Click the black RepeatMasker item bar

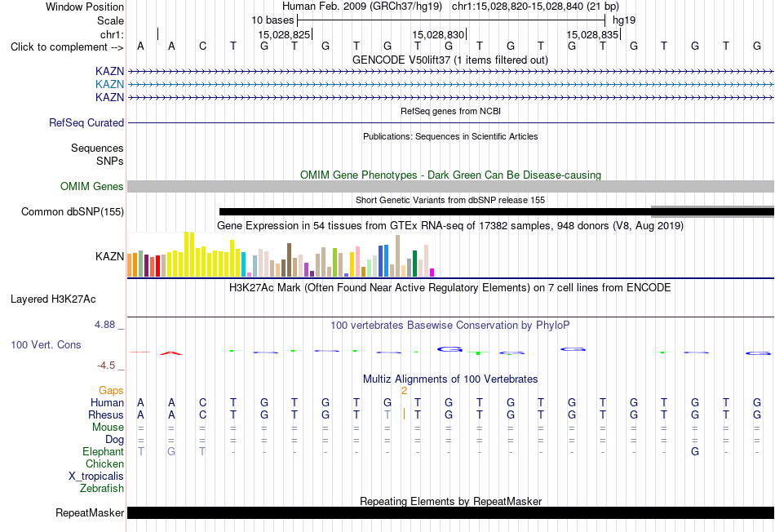click(450, 512)
